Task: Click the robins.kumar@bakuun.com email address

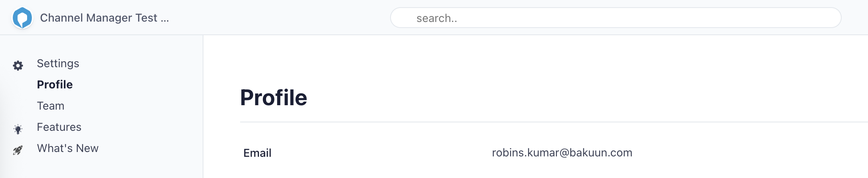Action: 562,153
